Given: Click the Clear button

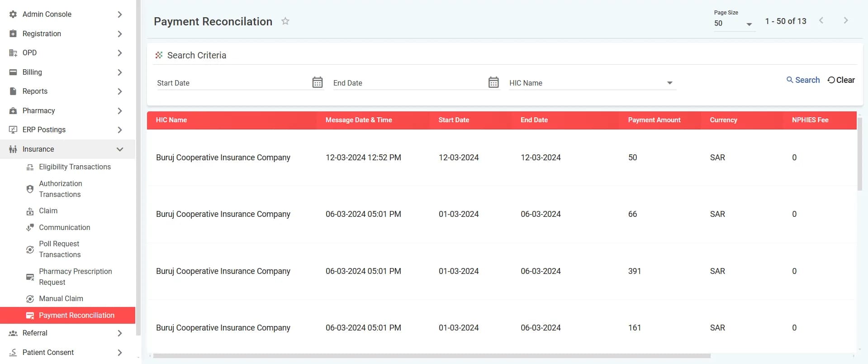Looking at the screenshot, I should 841,80.
